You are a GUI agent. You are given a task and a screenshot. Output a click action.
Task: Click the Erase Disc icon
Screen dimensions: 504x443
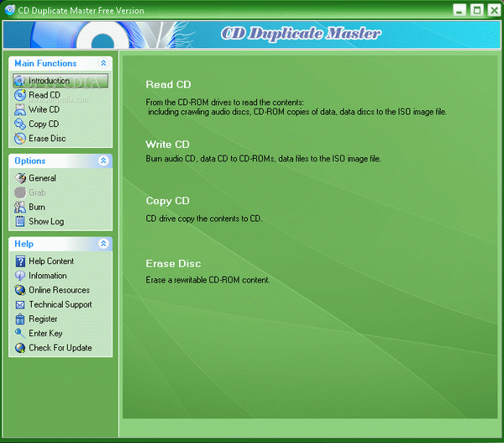[x=20, y=139]
